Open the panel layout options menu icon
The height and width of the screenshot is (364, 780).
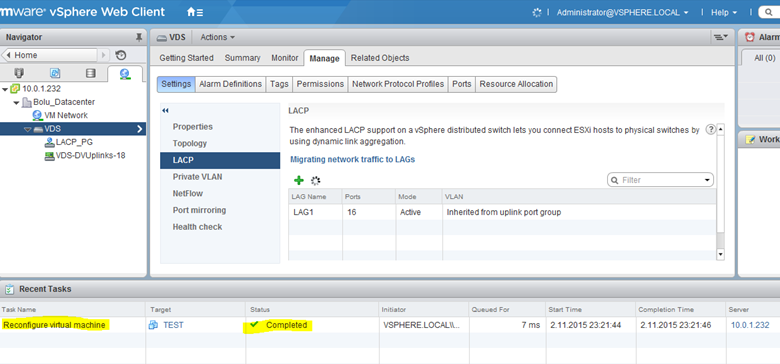click(721, 37)
